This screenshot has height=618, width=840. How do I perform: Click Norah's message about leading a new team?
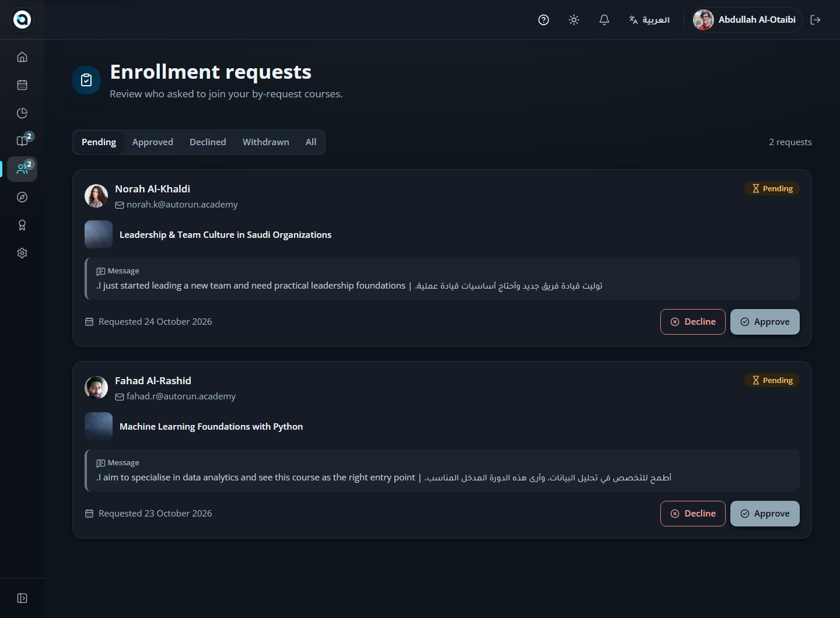(x=349, y=286)
